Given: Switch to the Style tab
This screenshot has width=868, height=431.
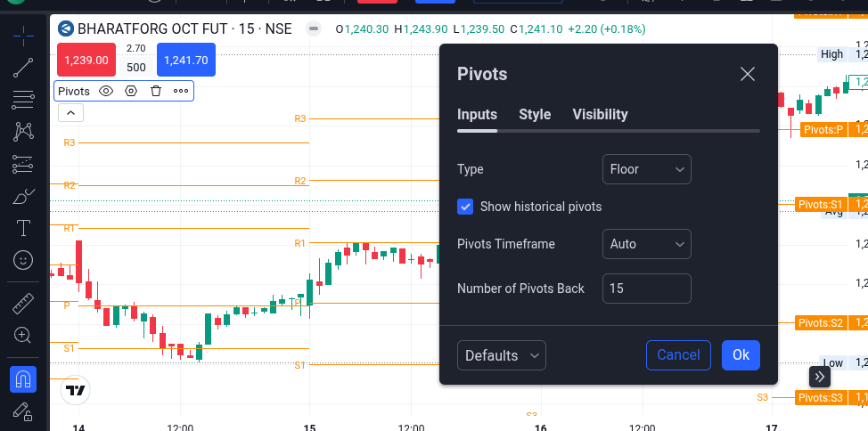Looking at the screenshot, I should click(535, 114).
